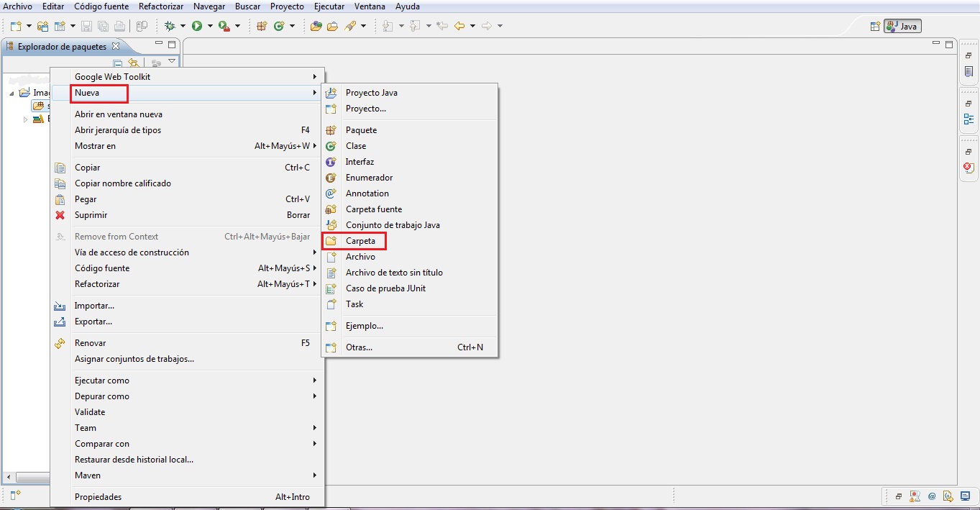Toggle the Java perspective button
This screenshot has width=980, height=510.
pos(902,25)
